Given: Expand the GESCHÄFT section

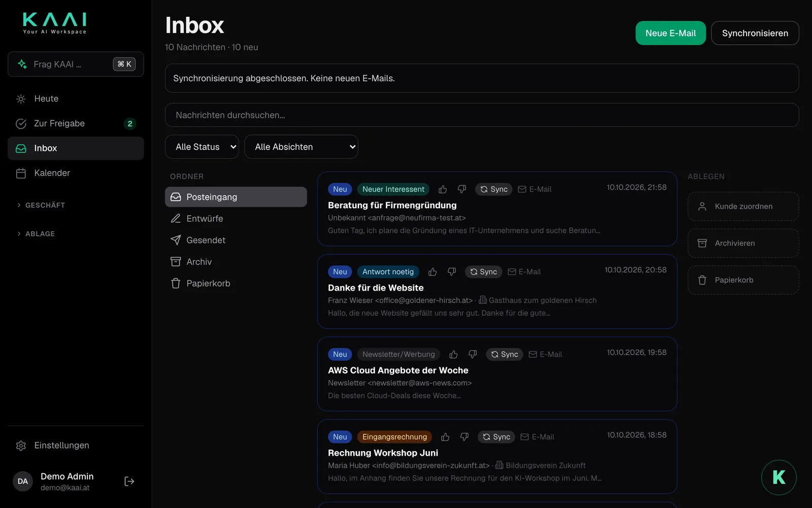Looking at the screenshot, I should [41, 205].
